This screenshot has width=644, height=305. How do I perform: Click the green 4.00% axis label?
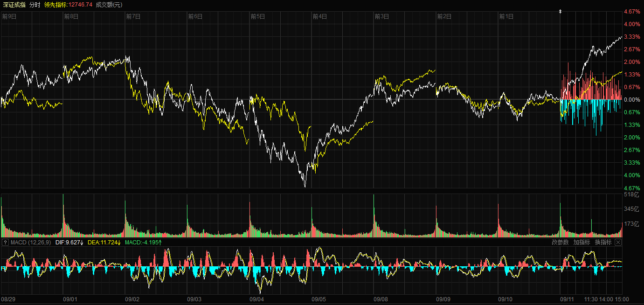[632, 175]
